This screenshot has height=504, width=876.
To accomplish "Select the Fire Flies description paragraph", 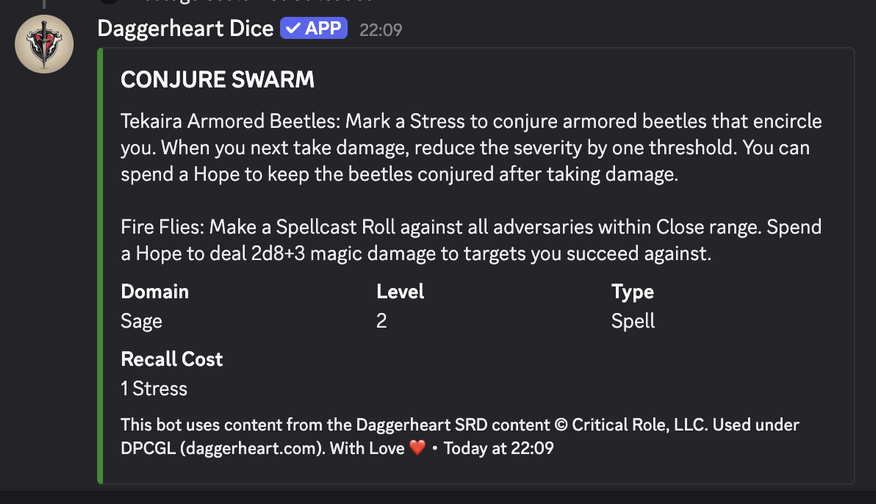I will pyautogui.click(x=471, y=241).
